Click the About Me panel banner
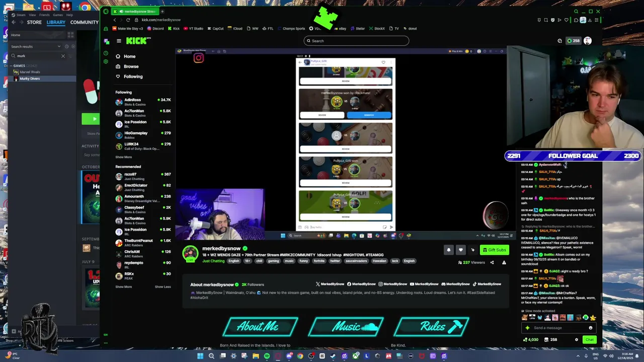 point(261,327)
